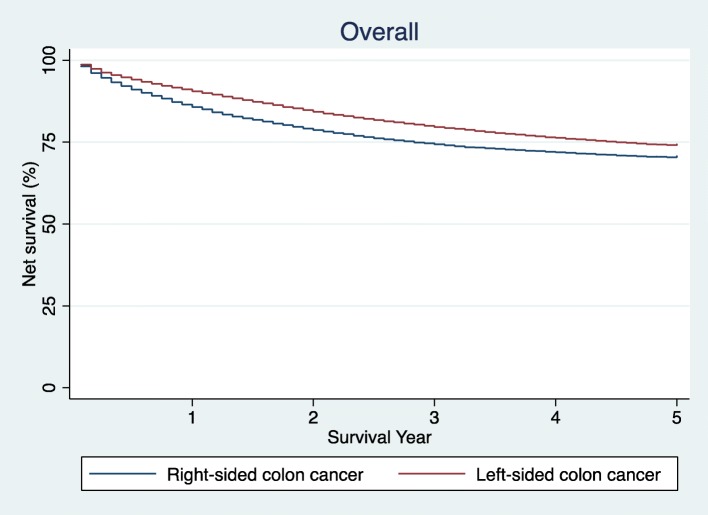
Task: Select year 1 on the x-axis
Action: (x=192, y=416)
